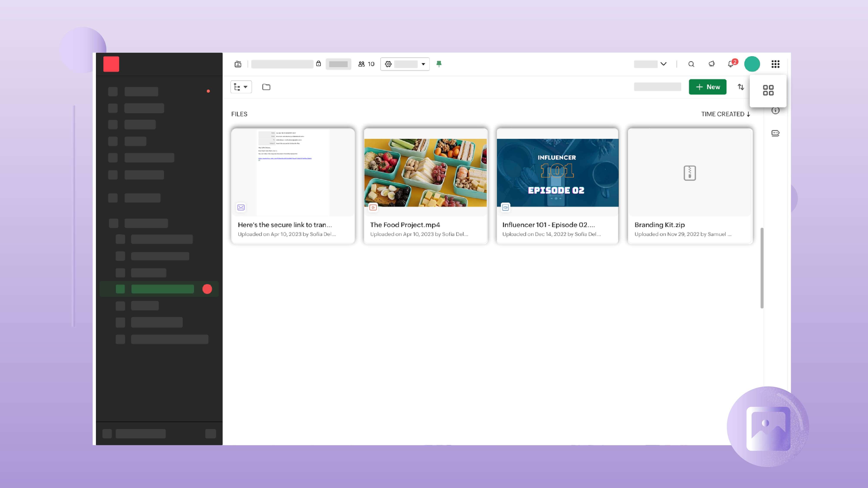Open the apps grid launcher icon
Screen dimensions: 868x488
pyautogui.click(x=775, y=64)
